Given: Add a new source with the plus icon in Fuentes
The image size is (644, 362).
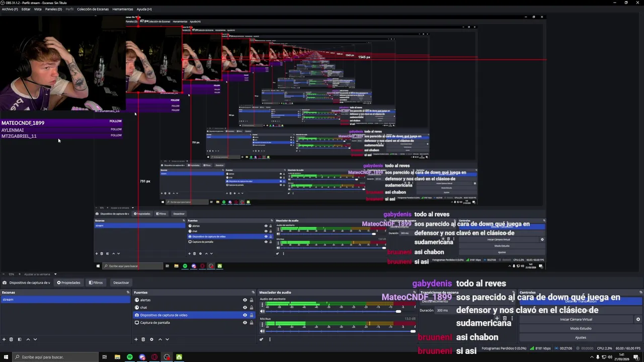Looking at the screenshot, I should (x=136, y=339).
